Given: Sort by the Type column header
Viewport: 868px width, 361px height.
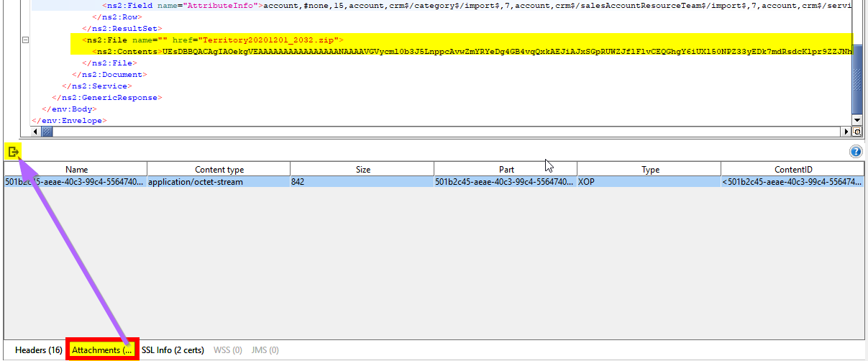Looking at the screenshot, I should (649, 170).
